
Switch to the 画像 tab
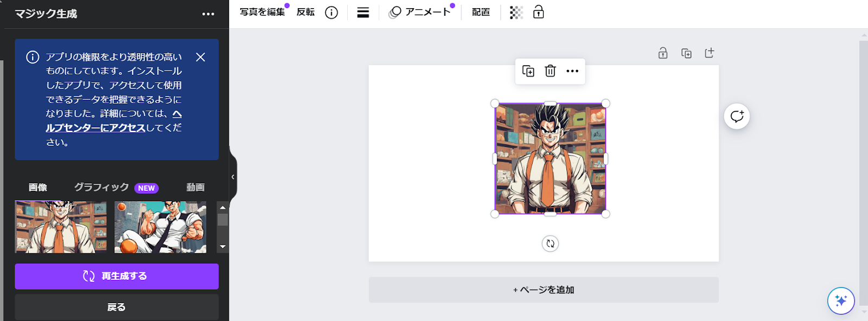click(x=38, y=187)
